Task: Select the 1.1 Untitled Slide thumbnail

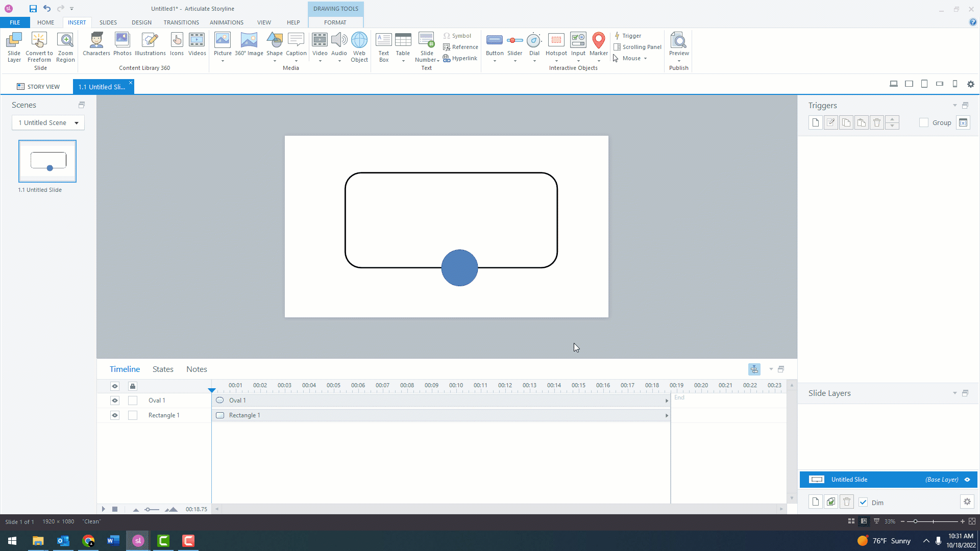Action: 47,161
